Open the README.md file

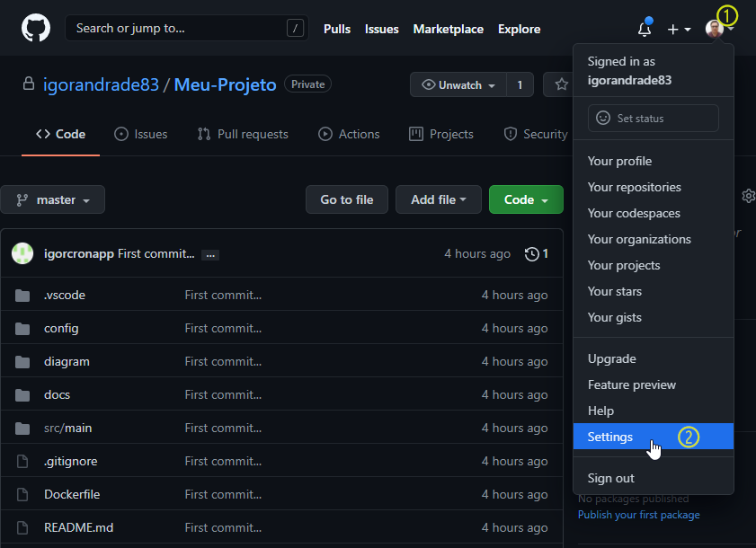tap(78, 527)
